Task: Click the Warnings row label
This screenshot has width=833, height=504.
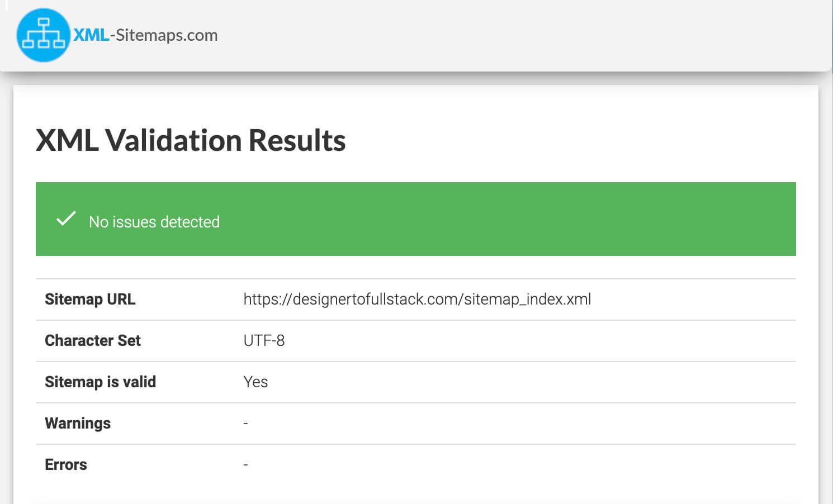Action: coord(78,423)
